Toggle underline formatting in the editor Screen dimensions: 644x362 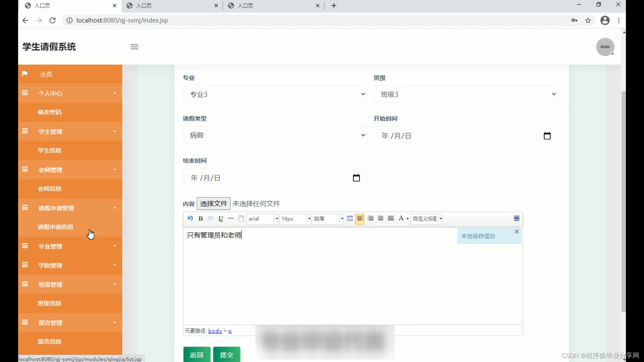click(x=221, y=219)
